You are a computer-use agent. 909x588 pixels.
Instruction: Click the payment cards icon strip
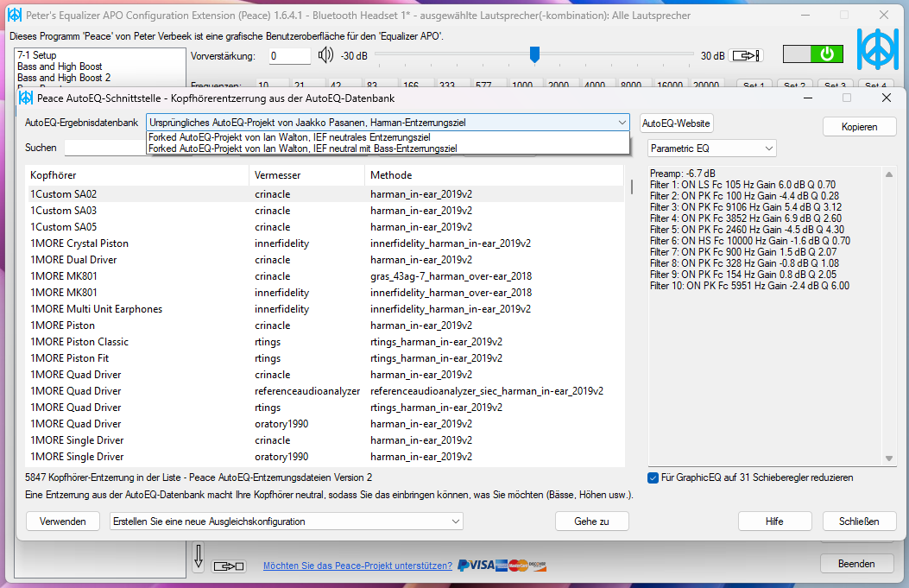(x=502, y=565)
